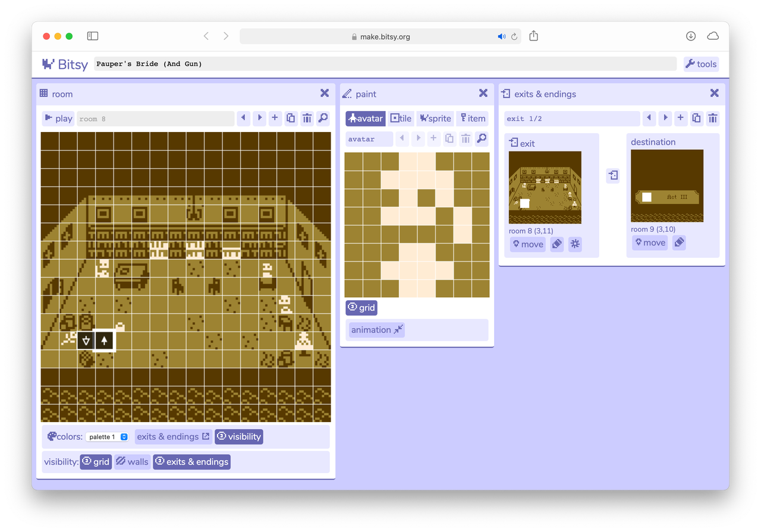Open exit transition effect settings
The width and height of the screenshot is (761, 532).
(575, 244)
